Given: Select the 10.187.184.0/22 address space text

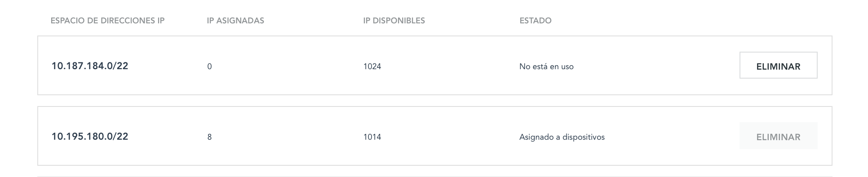Looking at the screenshot, I should coord(90,66).
